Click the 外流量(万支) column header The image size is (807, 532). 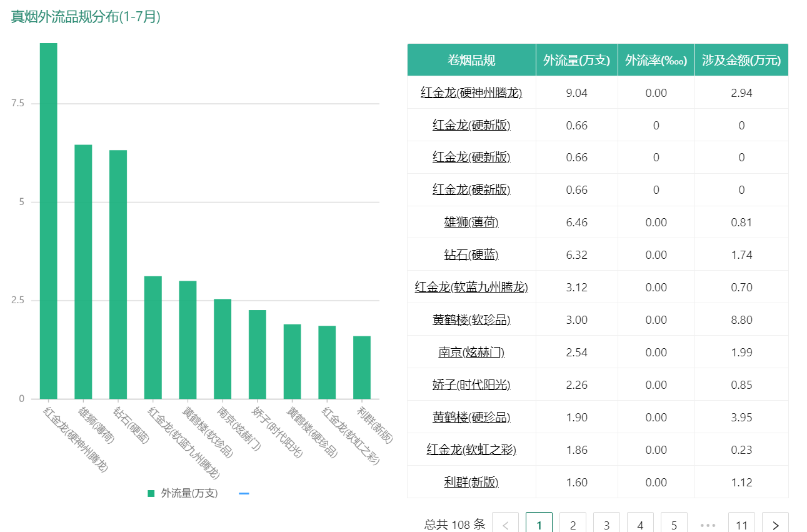pos(576,60)
